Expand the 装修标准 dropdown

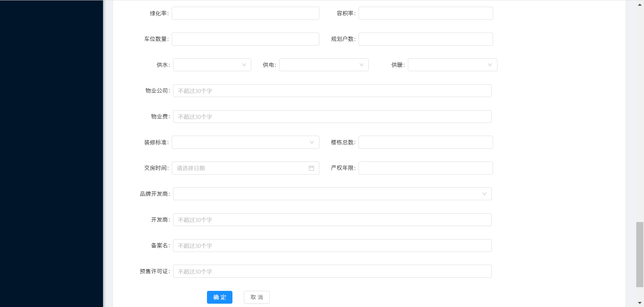tap(245, 142)
